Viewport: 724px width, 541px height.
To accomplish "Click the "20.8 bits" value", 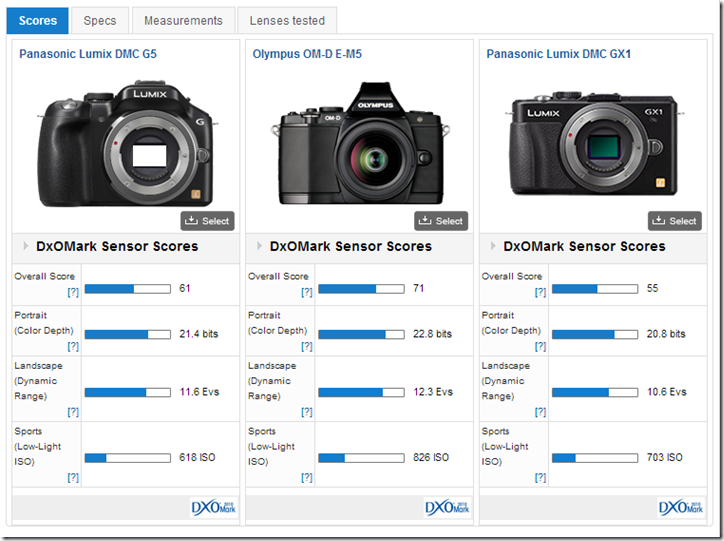I will click(666, 334).
